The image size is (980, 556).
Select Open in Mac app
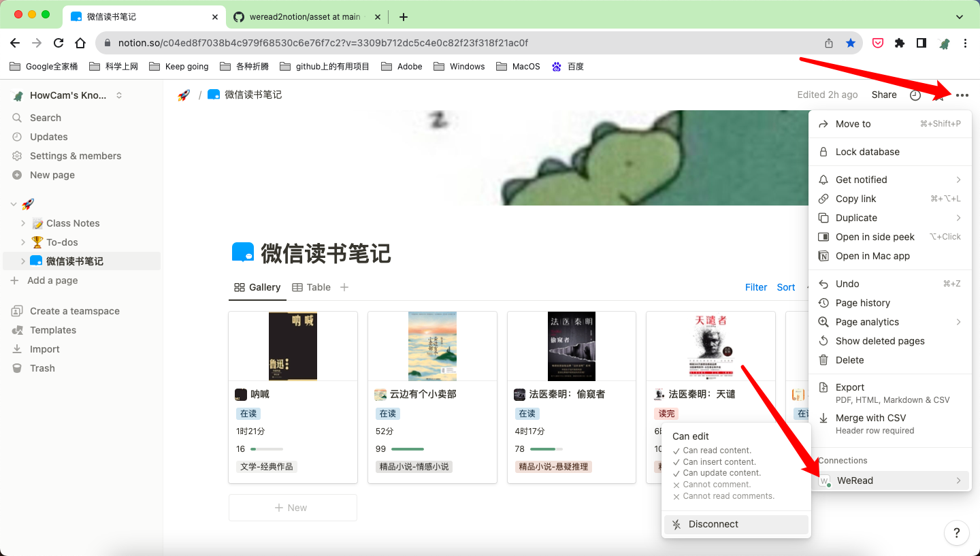click(x=889, y=256)
